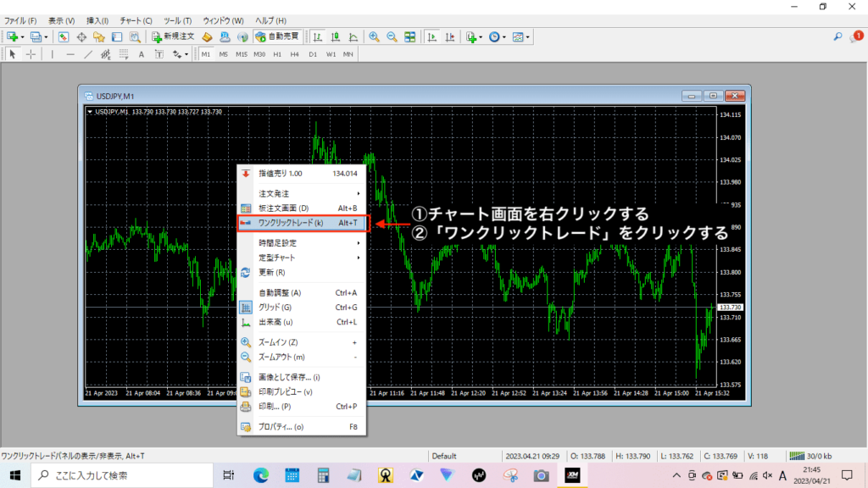This screenshot has height=488, width=868.
Task: Select the horizontal line drawing tool
Action: pyautogui.click(x=70, y=54)
